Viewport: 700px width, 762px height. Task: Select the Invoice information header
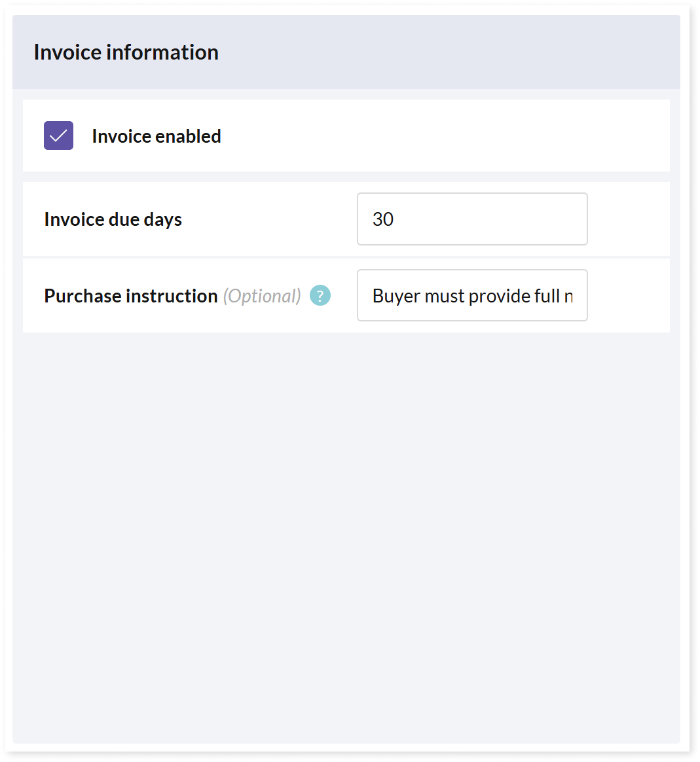126,52
